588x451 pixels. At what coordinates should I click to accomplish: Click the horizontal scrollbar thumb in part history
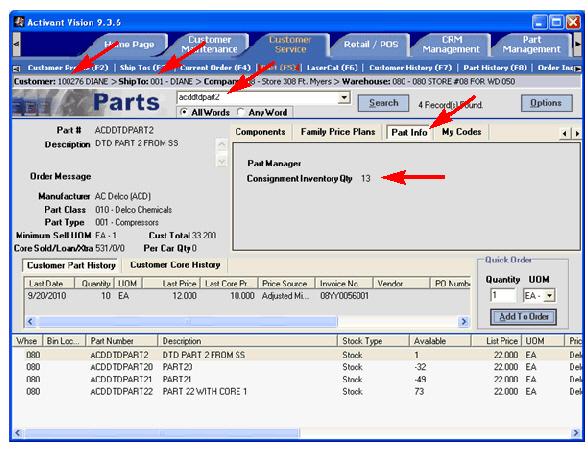point(188,322)
